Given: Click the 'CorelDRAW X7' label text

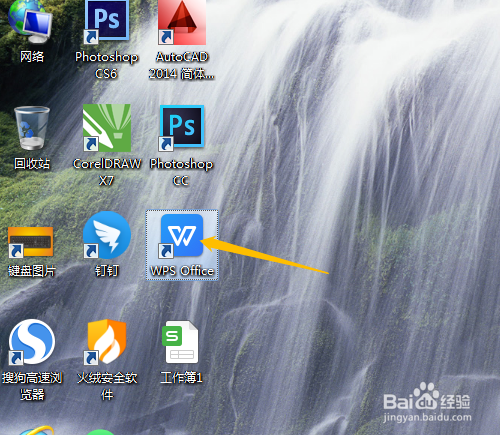Looking at the screenshot, I should pyautogui.click(x=107, y=172).
